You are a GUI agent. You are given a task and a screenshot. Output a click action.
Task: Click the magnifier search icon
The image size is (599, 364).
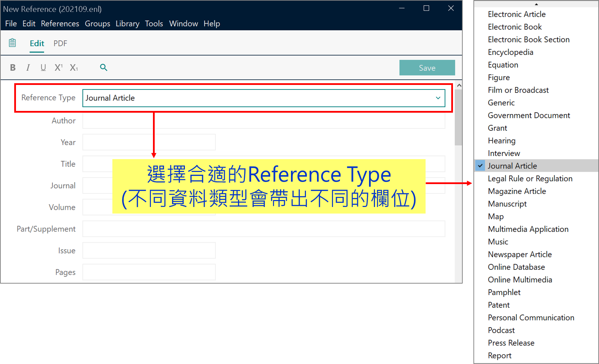[x=103, y=67]
